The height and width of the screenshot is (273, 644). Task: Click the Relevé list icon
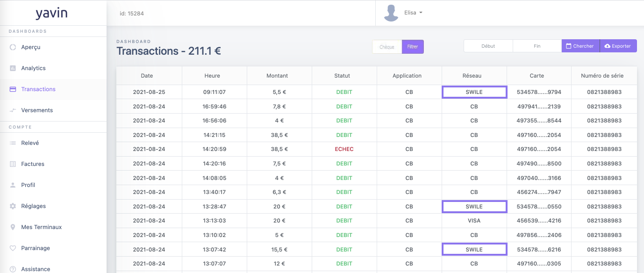13,143
